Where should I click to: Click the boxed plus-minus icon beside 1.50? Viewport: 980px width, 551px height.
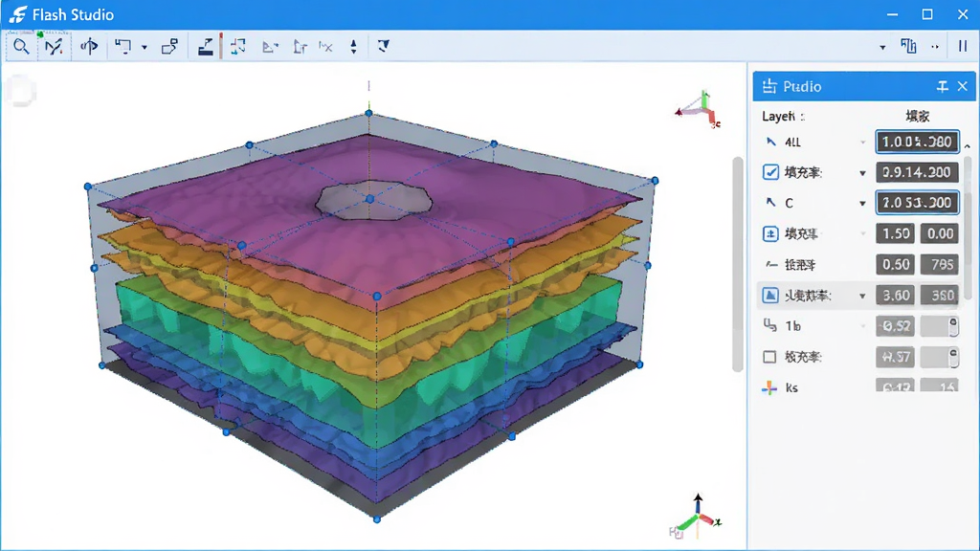coord(770,233)
